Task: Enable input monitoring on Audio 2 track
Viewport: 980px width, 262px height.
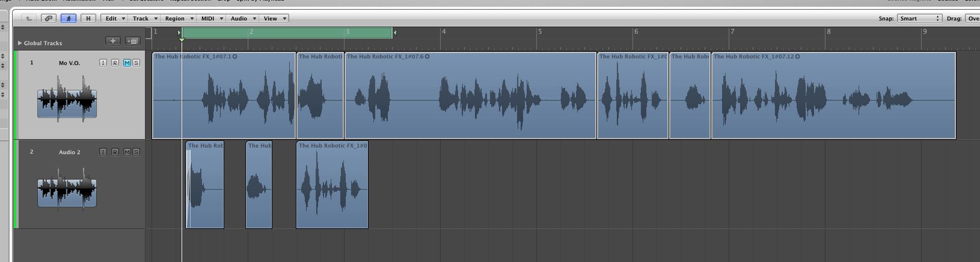Action: click(x=103, y=152)
